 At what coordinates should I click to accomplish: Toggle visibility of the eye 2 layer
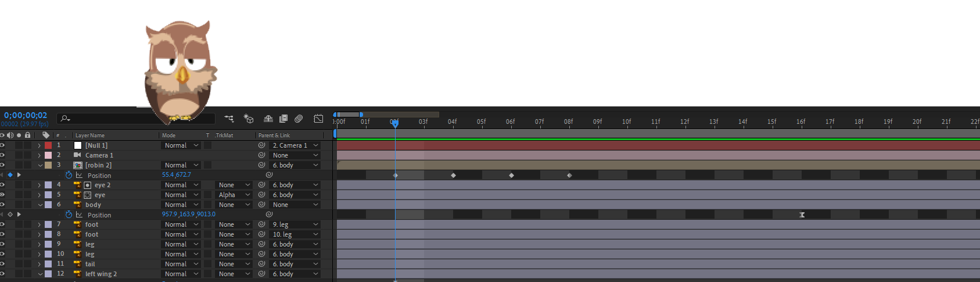tap(2, 185)
